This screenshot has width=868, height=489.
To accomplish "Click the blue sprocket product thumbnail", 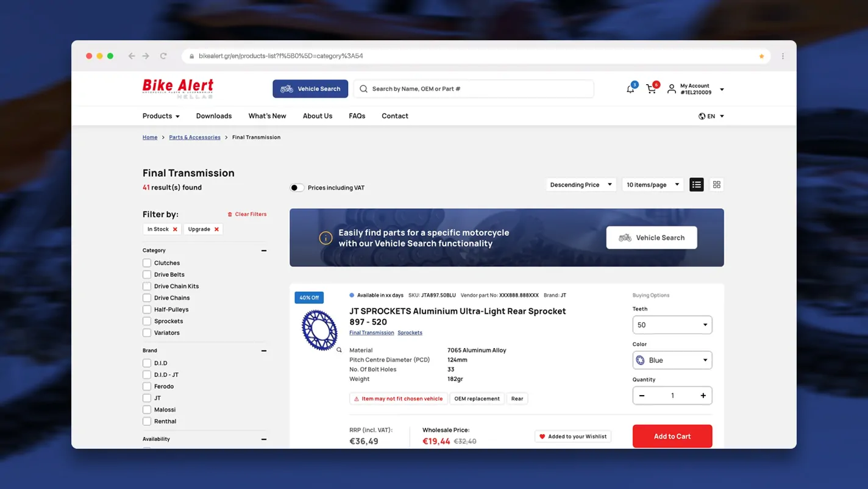I will 319,330.
